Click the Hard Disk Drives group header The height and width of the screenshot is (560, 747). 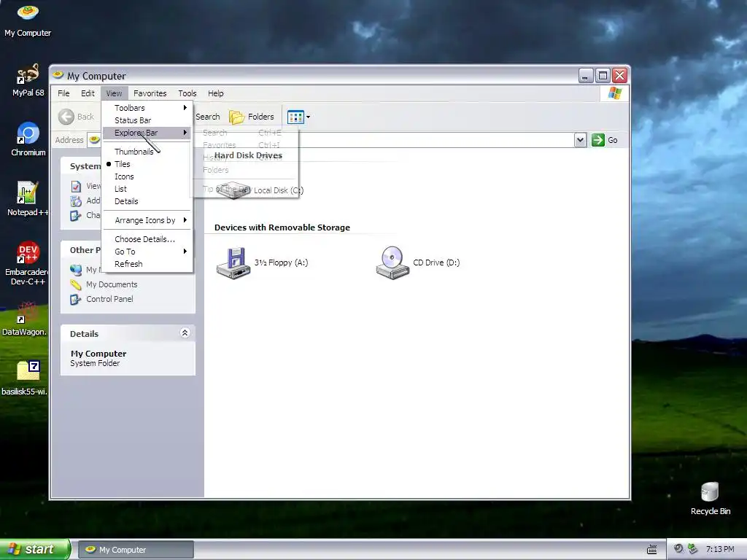(x=248, y=156)
